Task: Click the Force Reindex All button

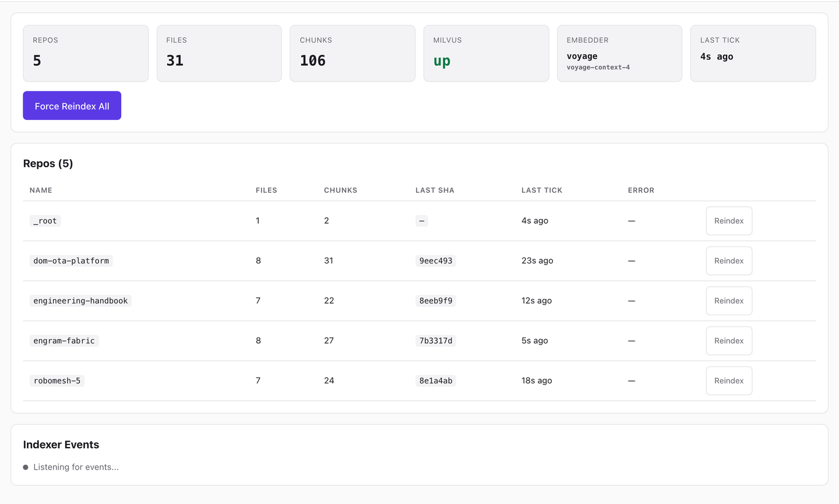Action: point(72,105)
